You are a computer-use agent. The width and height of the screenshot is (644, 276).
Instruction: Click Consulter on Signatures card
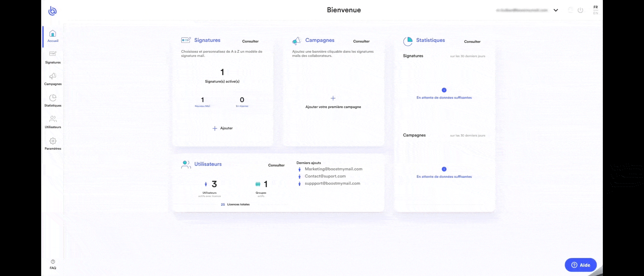(250, 41)
